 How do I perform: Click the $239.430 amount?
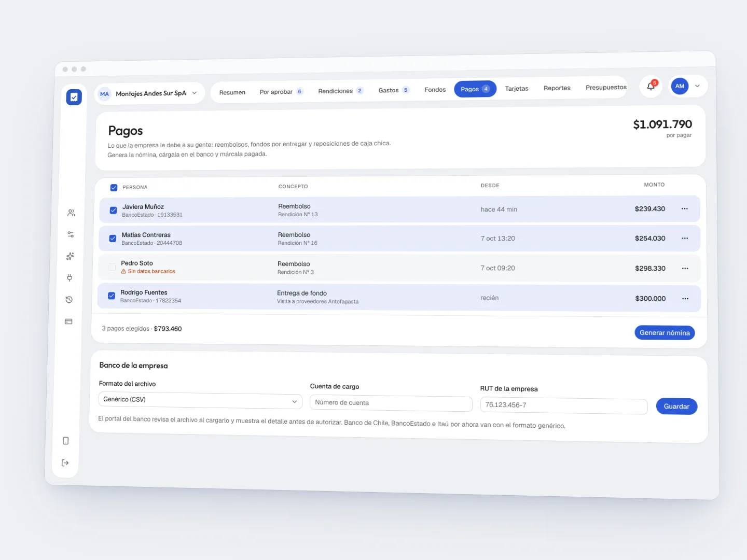tap(650, 209)
